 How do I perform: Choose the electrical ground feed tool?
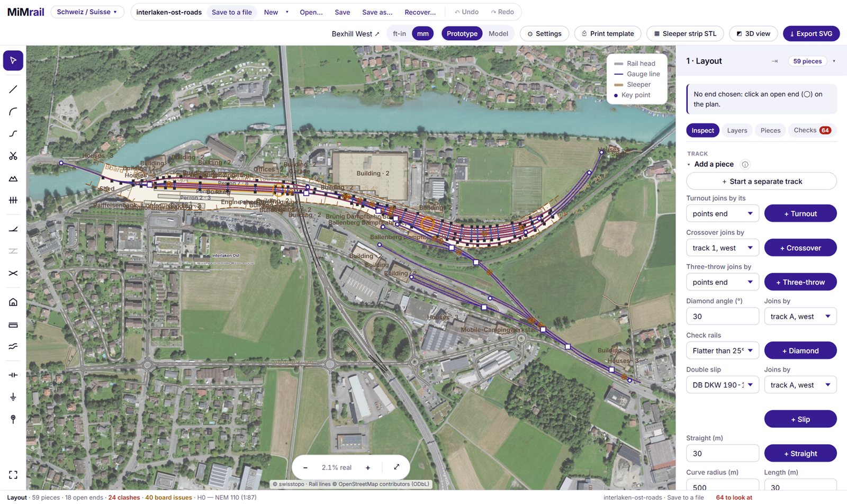click(13, 397)
